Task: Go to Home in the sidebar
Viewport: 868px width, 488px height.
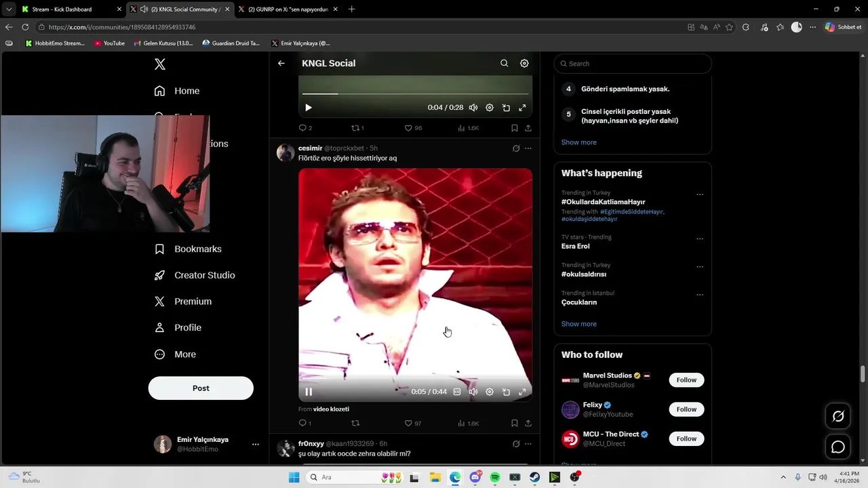Action: (x=177, y=91)
